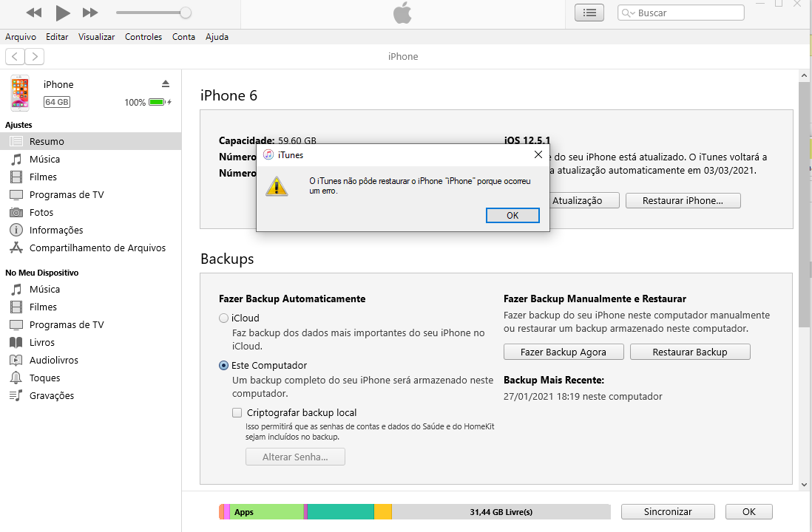Click the bottom-right OK button

pyautogui.click(x=749, y=512)
